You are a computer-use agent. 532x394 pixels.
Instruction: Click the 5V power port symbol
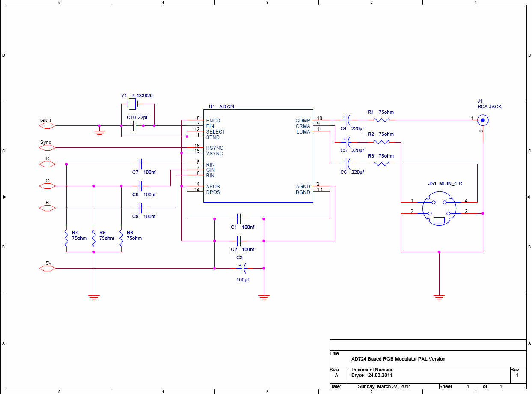tap(48, 269)
